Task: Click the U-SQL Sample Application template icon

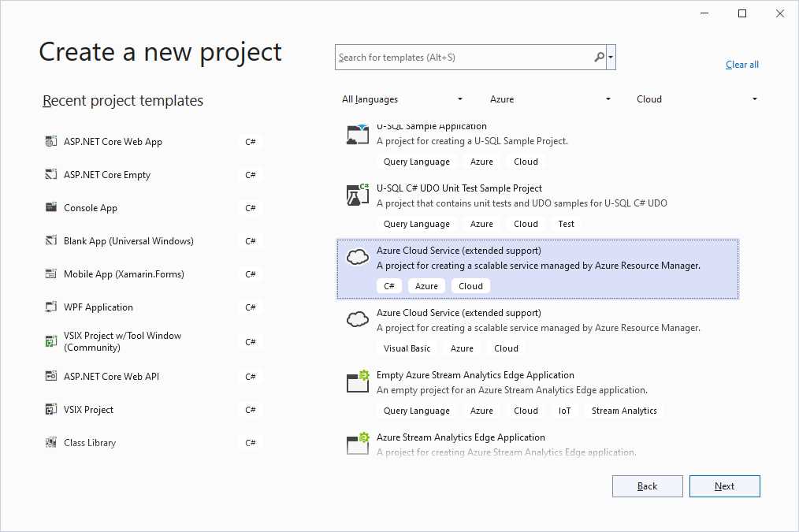Action: (x=356, y=133)
